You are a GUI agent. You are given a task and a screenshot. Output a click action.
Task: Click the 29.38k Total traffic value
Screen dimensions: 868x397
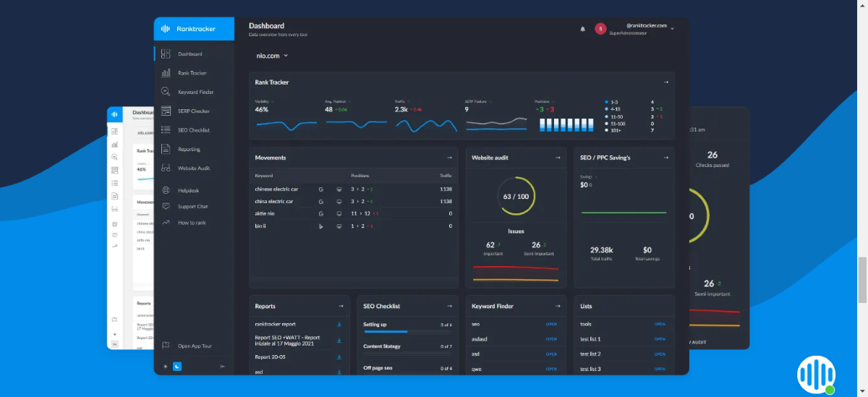coord(602,250)
